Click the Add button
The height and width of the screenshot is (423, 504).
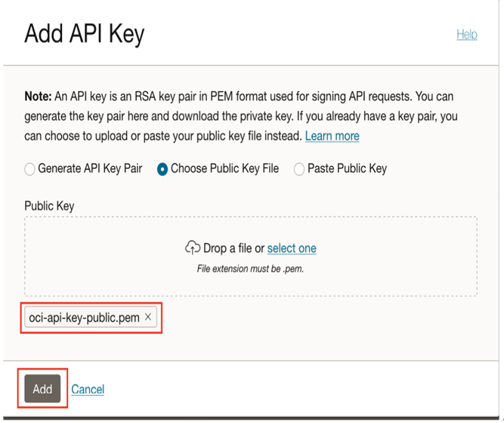coord(42,388)
